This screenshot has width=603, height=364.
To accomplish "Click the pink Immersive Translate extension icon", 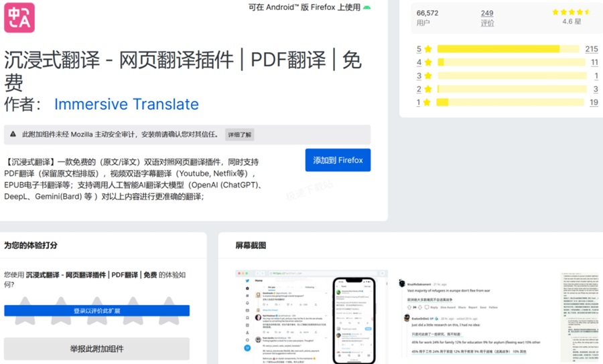I will point(19,17).
